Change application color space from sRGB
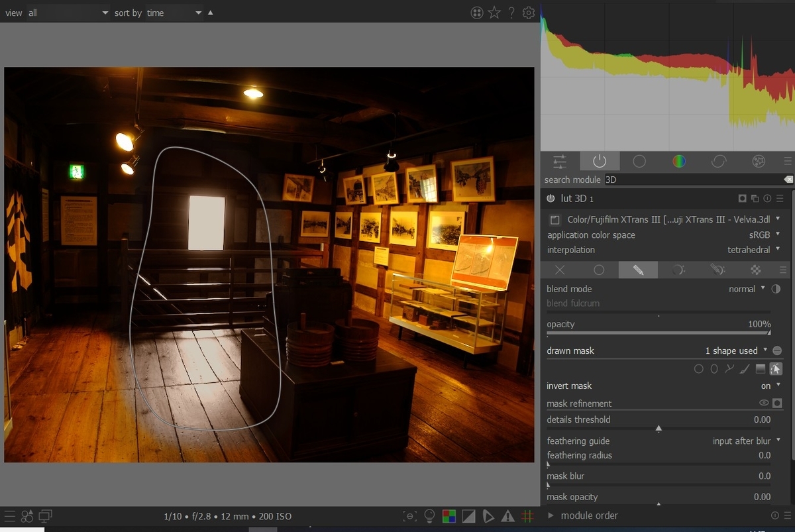 (x=664, y=235)
